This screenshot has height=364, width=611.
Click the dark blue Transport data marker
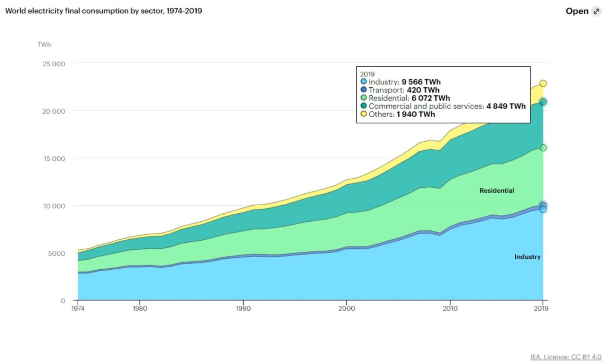pos(543,205)
